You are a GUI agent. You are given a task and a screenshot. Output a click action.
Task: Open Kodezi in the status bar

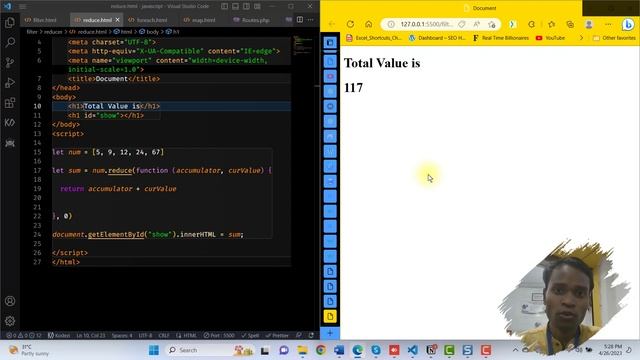(x=59, y=336)
